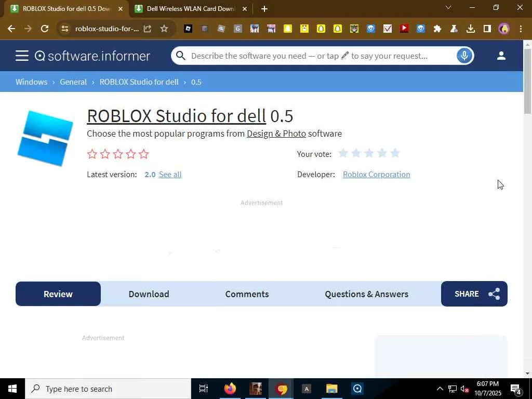Open File Explorer from the taskbar

point(332,389)
